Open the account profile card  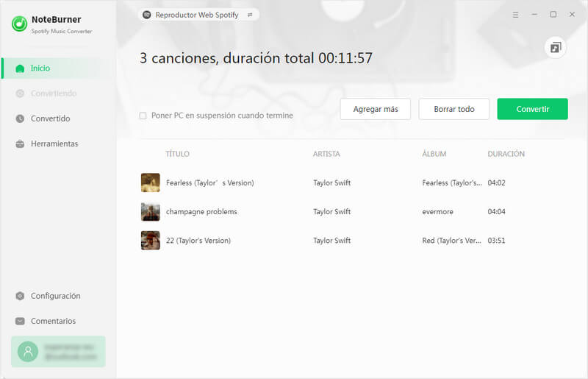58,352
